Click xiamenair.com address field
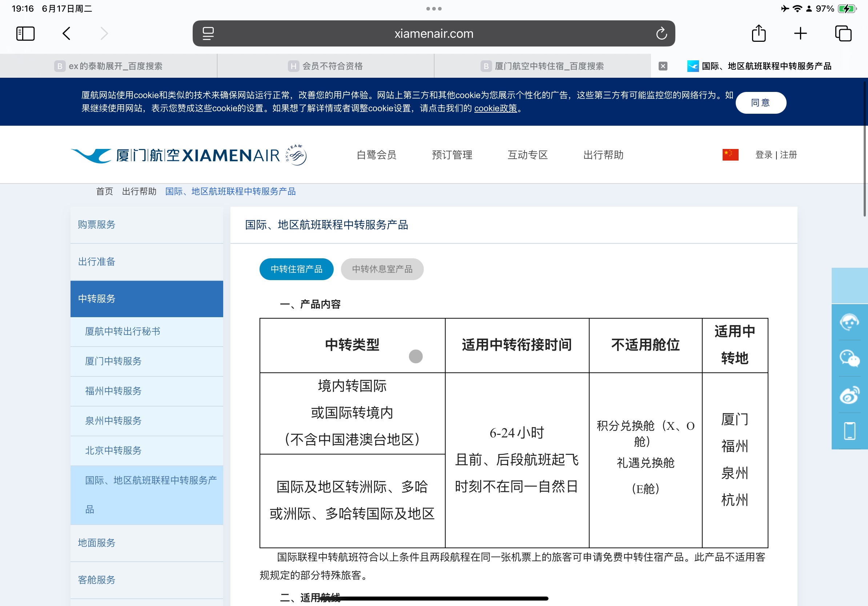This screenshot has height=606, width=868. [434, 34]
